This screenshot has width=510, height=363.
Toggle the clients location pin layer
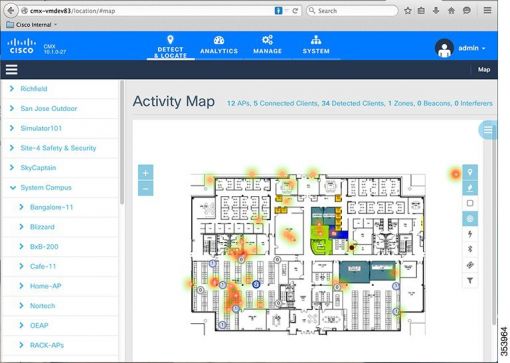click(x=470, y=172)
